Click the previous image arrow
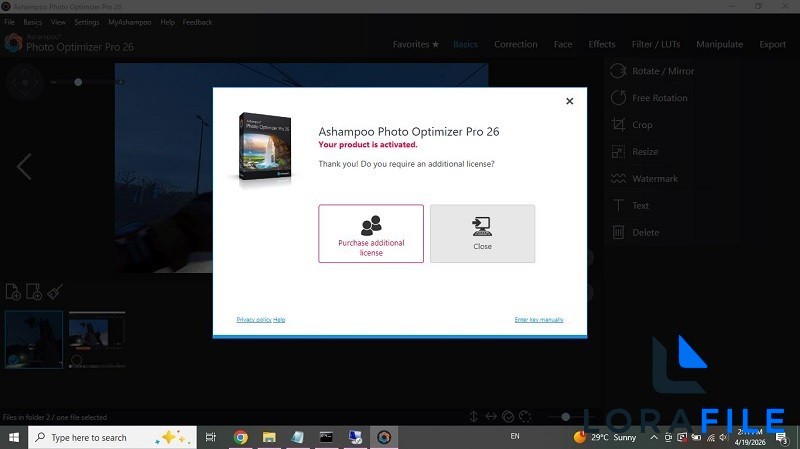Image resolution: width=800 pixels, height=449 pixels. click(24, 166)
